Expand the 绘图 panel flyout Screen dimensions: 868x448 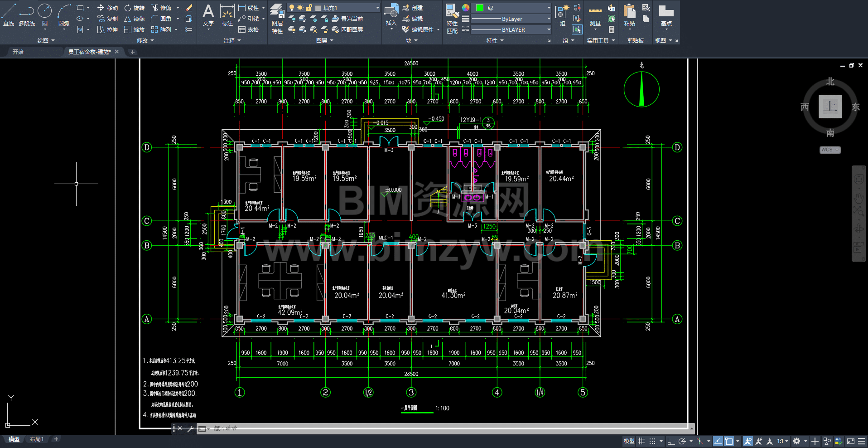coord(46,41)
